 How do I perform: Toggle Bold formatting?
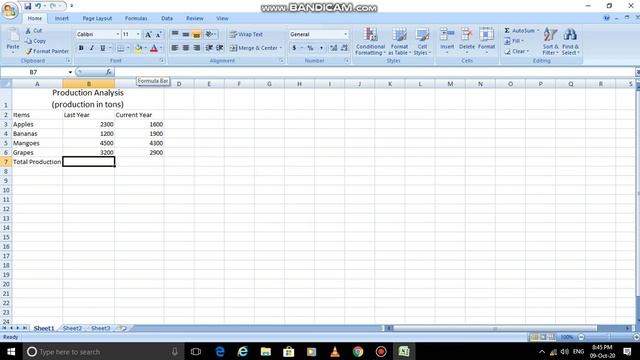coord(81,48)
